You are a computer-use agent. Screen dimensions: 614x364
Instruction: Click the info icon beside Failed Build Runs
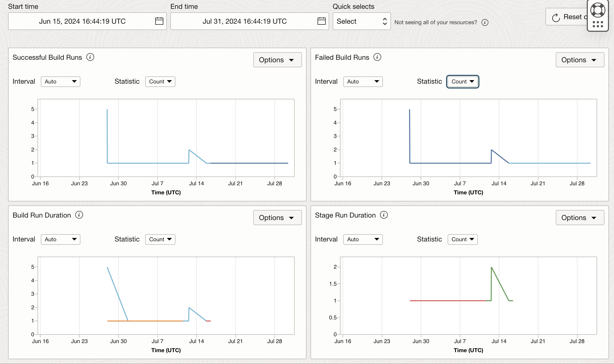pos(377,57)
